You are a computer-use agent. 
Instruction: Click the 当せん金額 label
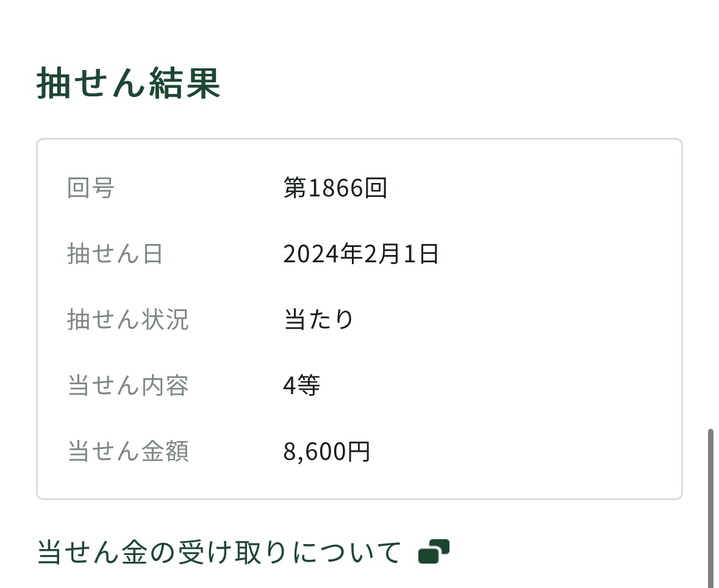128,451
